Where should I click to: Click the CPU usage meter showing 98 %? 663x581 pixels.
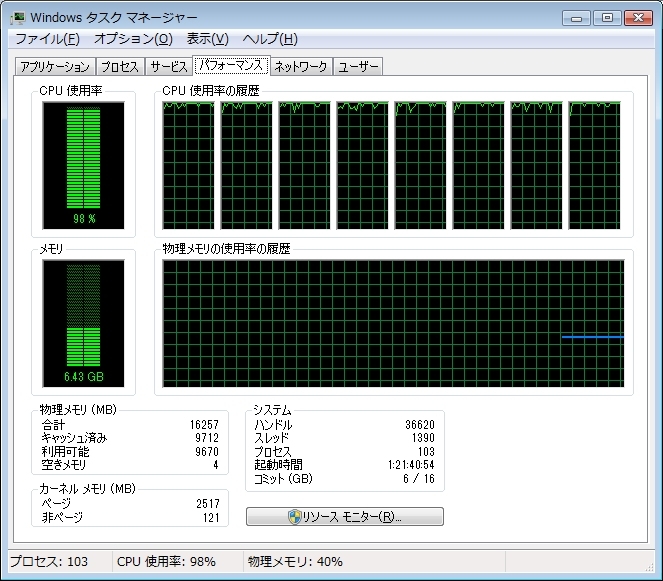(83, 165)
